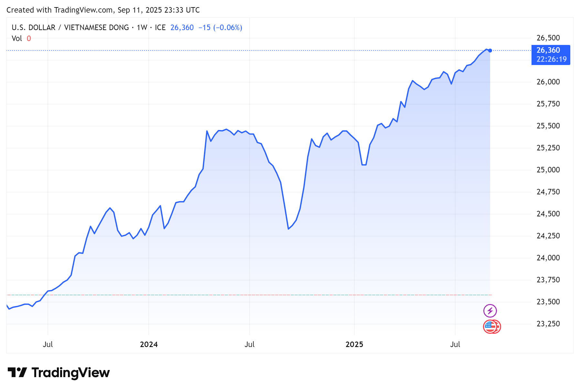
Task: Click the red Vol 0 indicator value
Action: [x=29, y=38]
